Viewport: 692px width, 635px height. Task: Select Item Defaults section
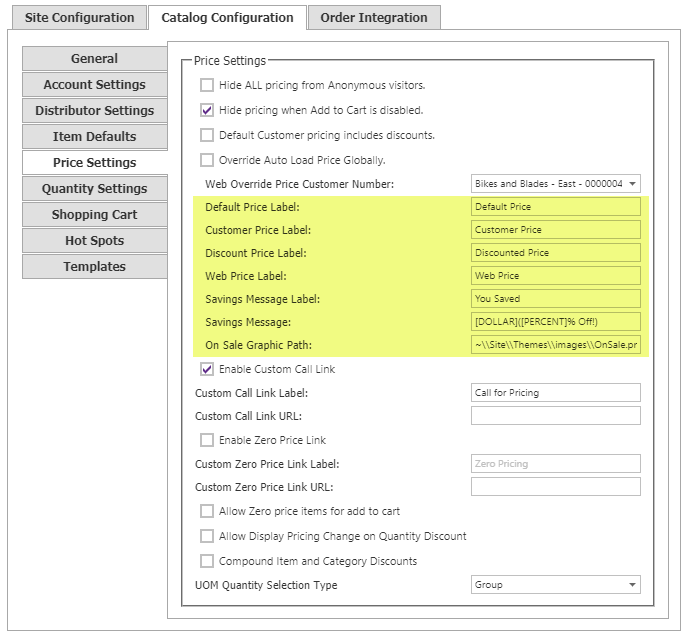[x=94, y=137]
